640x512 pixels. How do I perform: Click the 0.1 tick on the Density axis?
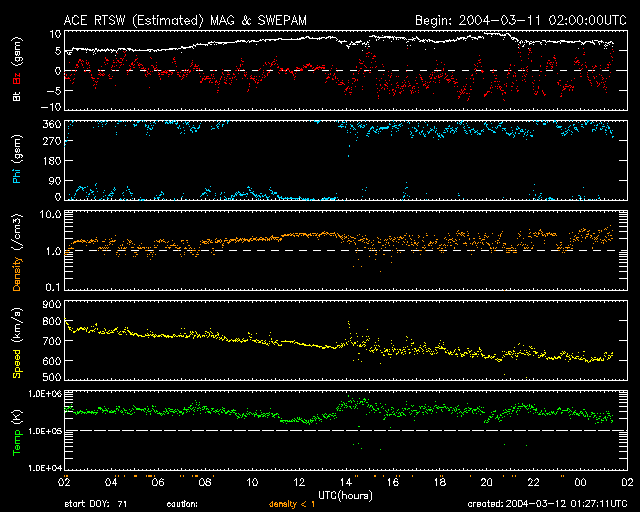point(53,287)
